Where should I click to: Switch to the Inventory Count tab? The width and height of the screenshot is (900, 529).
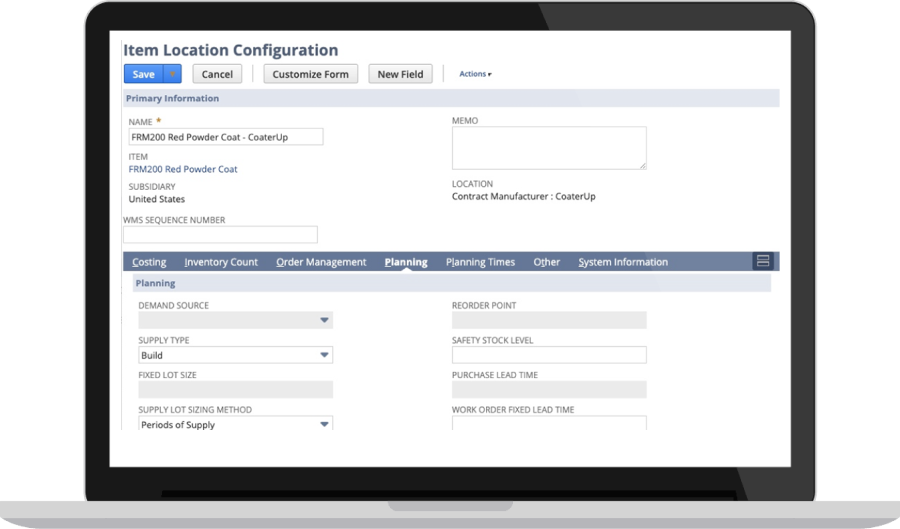click(x=221, y=262)
